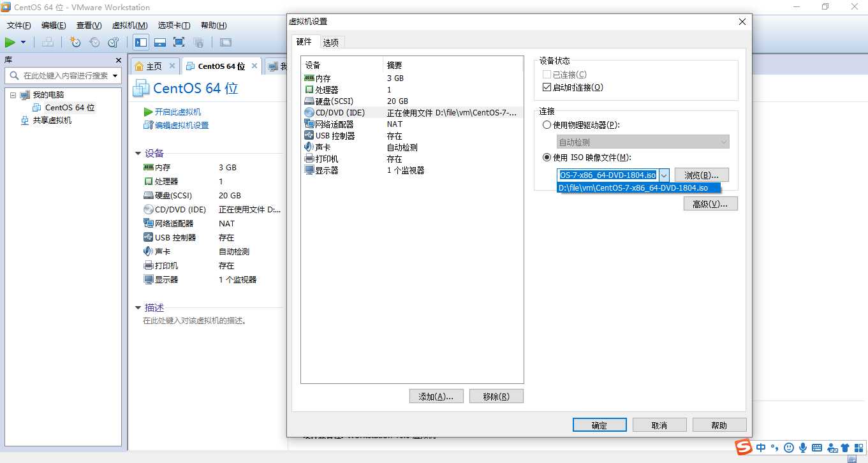Select the 网络适配器 row in the settings dialog

click(412, 124)
